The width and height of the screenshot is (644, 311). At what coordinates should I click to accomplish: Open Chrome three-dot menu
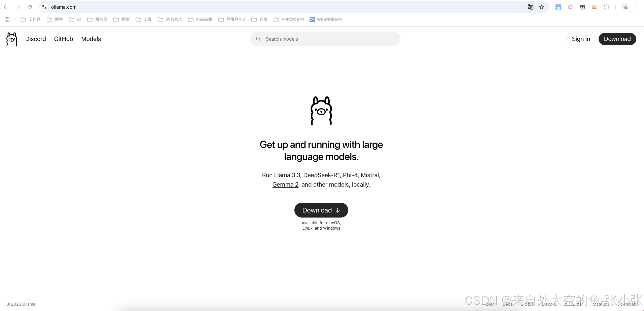(x=637, y=7)
